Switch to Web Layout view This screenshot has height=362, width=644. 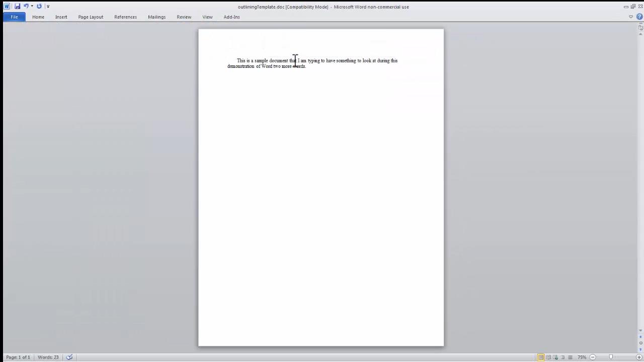click(555, 357)
